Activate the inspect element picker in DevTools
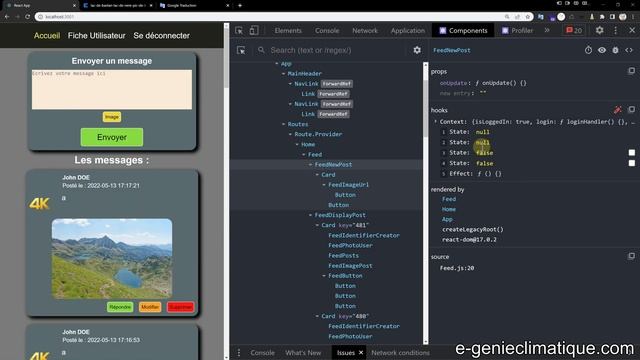The height and width of the screenshot is (360, 640). [x=239, y=31]
